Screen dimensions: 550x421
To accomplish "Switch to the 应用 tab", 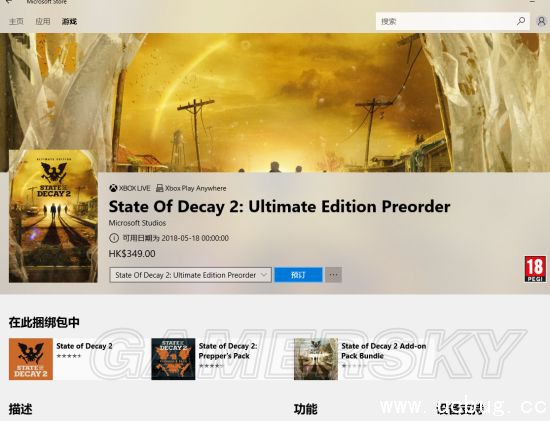I will 43,21.
